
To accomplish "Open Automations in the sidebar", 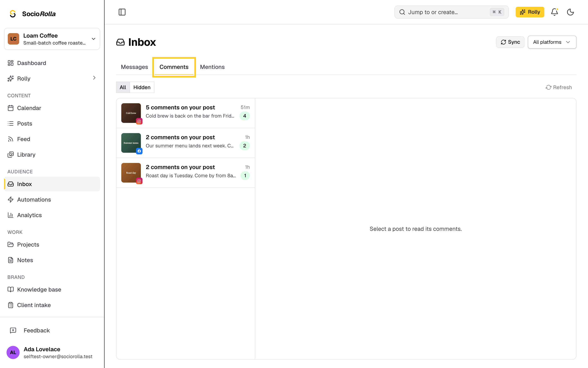I will [52, 200].
